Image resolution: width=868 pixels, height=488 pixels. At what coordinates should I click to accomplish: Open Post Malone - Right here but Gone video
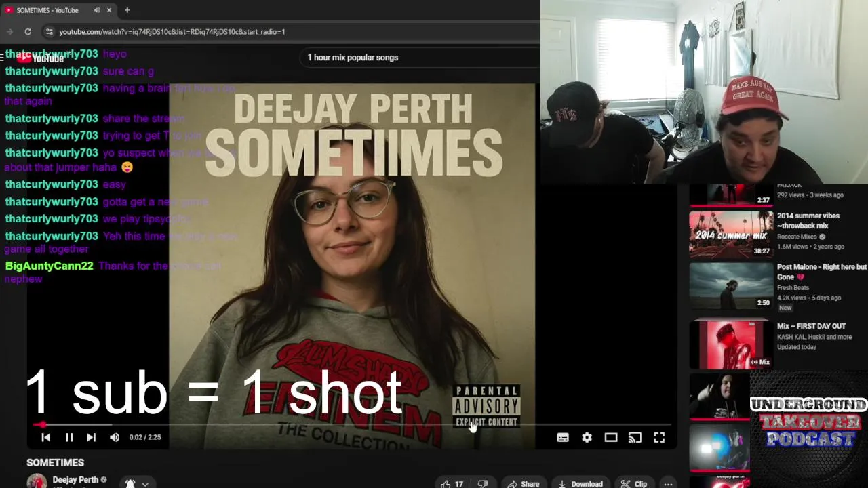tap(821, 272)
